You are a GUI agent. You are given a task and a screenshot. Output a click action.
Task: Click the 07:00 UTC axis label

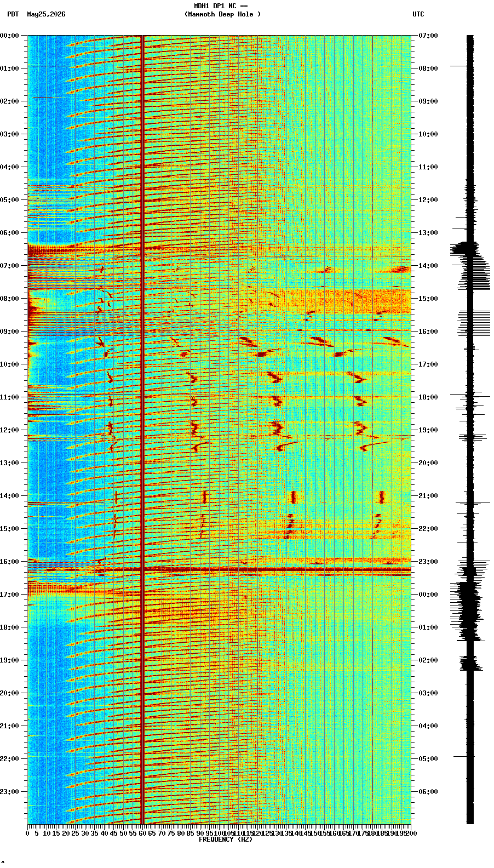point(428,36)
